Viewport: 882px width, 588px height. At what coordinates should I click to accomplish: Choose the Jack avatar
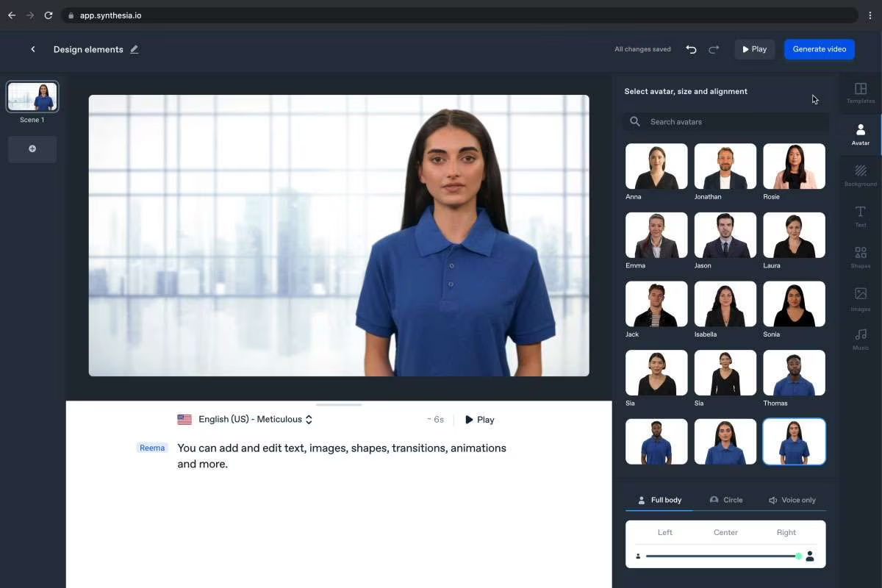(656, 304)
